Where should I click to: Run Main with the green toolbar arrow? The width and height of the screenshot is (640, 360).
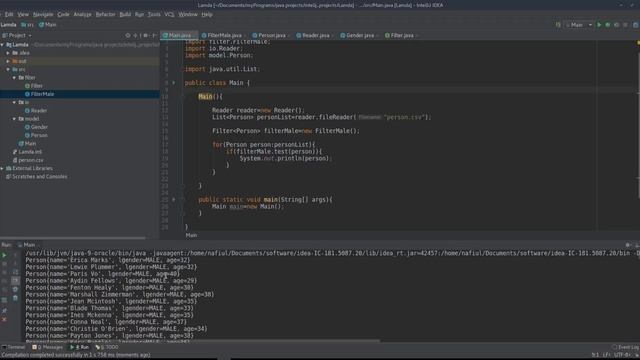click(x=599, y=25)
